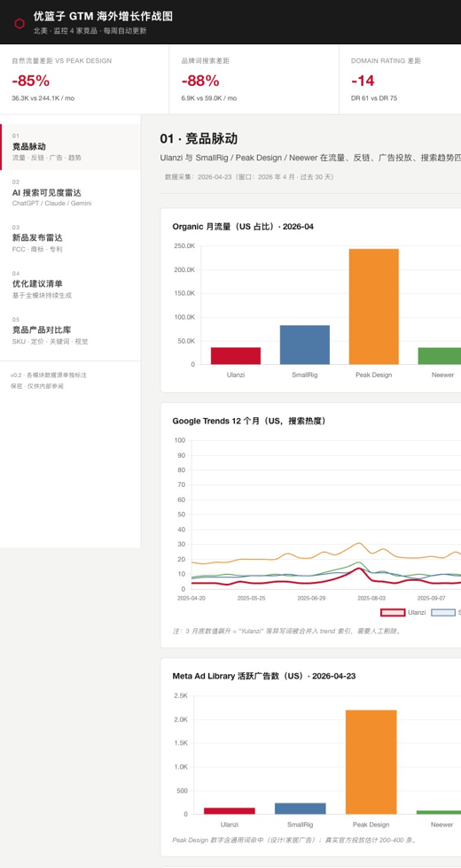Click the '北美 · 监控 4 家竞品 · 每周自动更新' subtitle

coord(90,31)
